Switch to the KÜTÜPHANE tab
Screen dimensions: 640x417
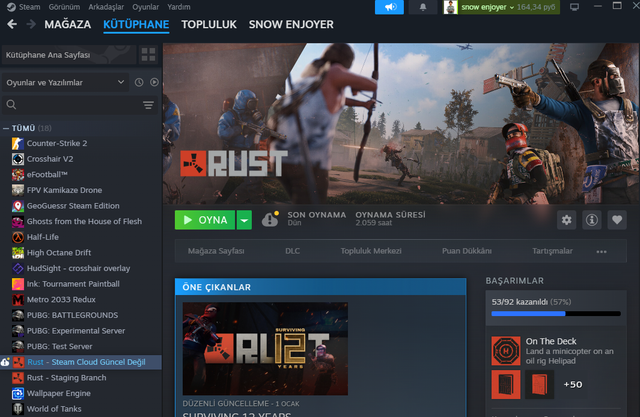(136, 24)
